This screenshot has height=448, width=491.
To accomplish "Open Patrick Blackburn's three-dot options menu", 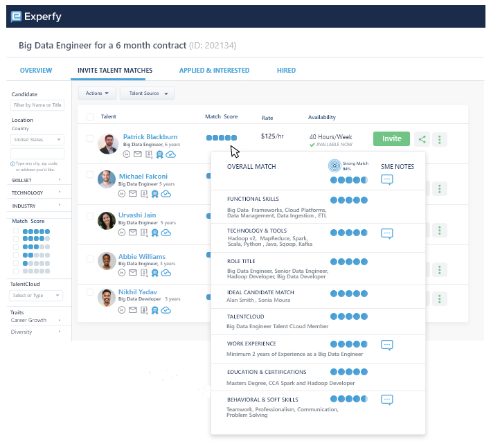I will point(440,139).
